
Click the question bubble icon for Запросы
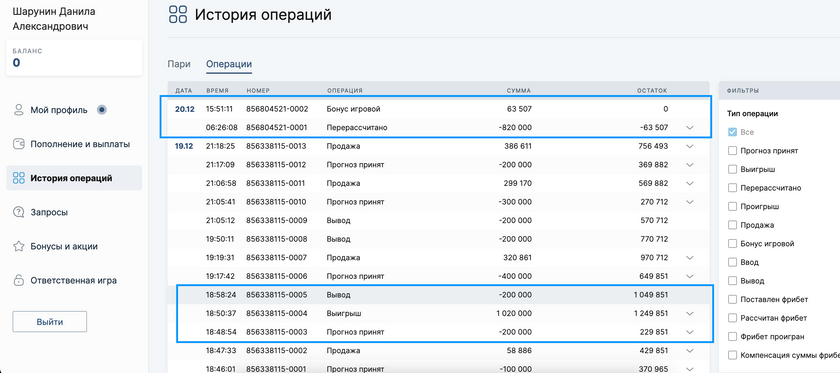(19, 212)
